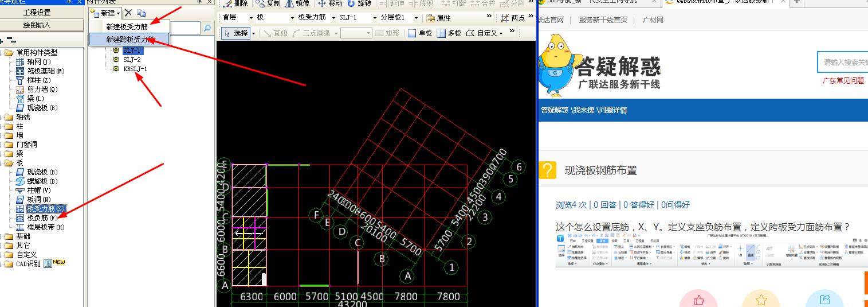Click the 复制 toolbar button

click(x=267, y=3)
